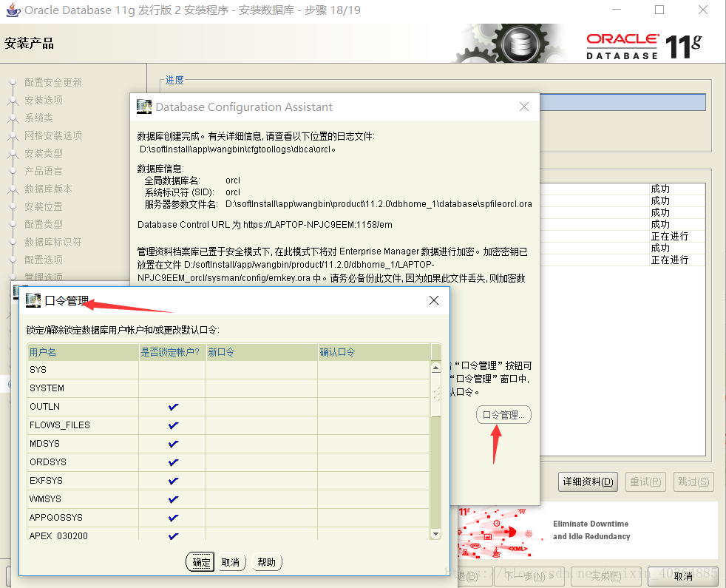Click the Database Configuration Assistant title icon
The width and height of the screenshot is (726, 588).
point(144,107)
